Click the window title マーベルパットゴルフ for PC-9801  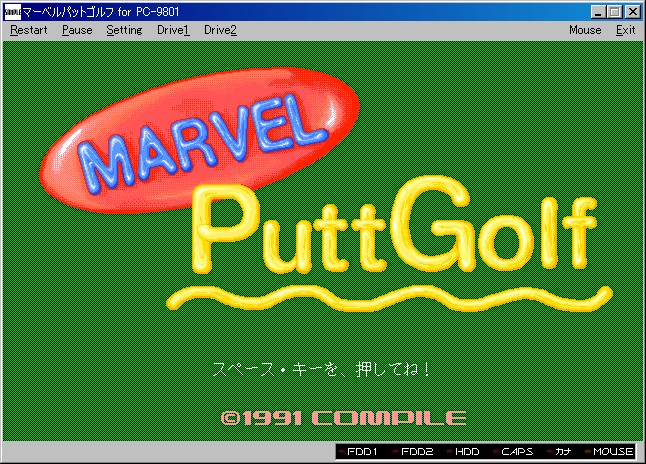[101, 12]
